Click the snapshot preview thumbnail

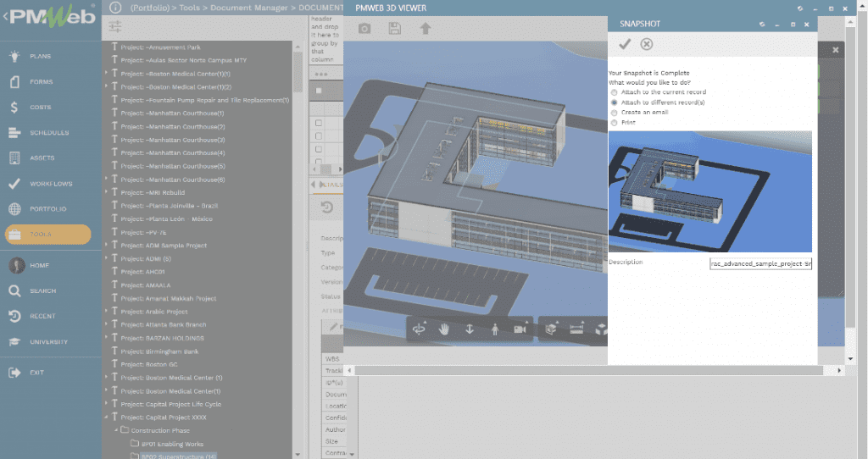point(710,191)
